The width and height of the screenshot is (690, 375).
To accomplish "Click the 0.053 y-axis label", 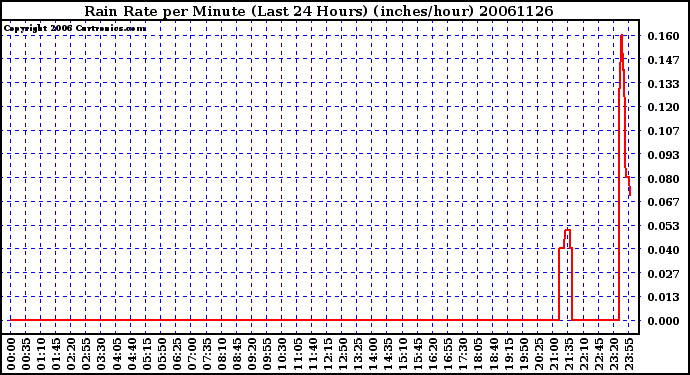I will click(x=663, y=226).
